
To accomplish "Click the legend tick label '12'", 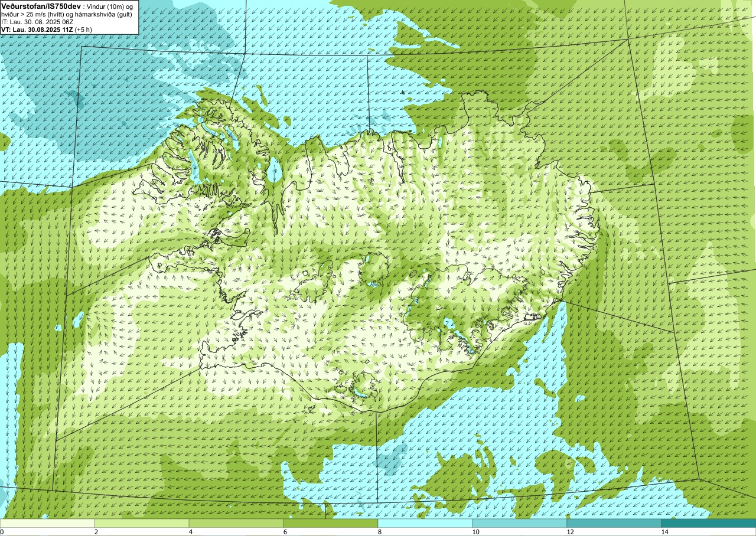I will click(x=569, y=532).
